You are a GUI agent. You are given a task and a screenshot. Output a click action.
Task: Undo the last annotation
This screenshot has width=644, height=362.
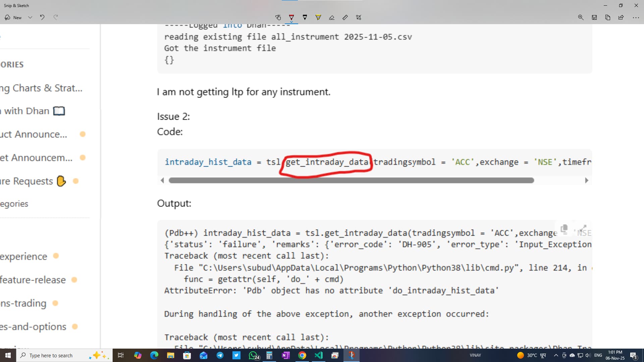pos(42,17)
